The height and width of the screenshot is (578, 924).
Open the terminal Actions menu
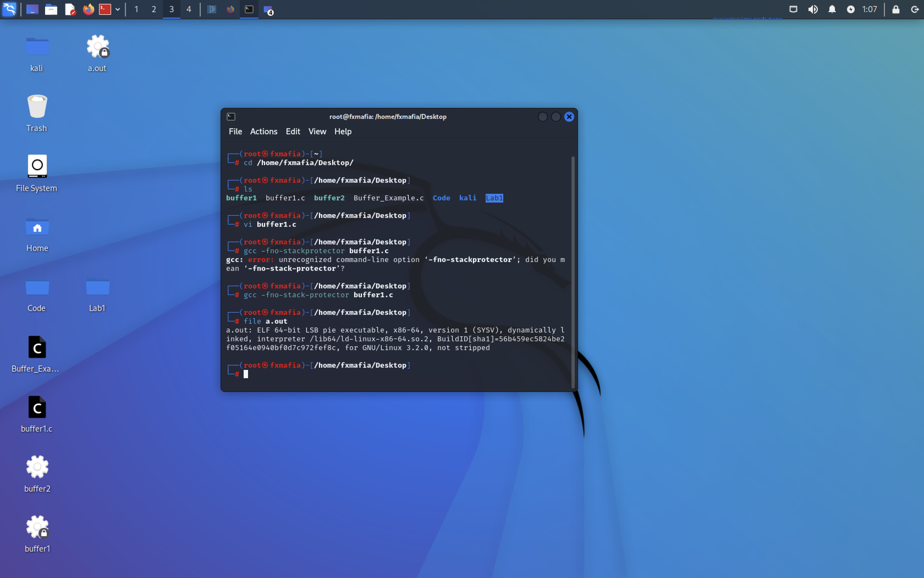point(263,132)
